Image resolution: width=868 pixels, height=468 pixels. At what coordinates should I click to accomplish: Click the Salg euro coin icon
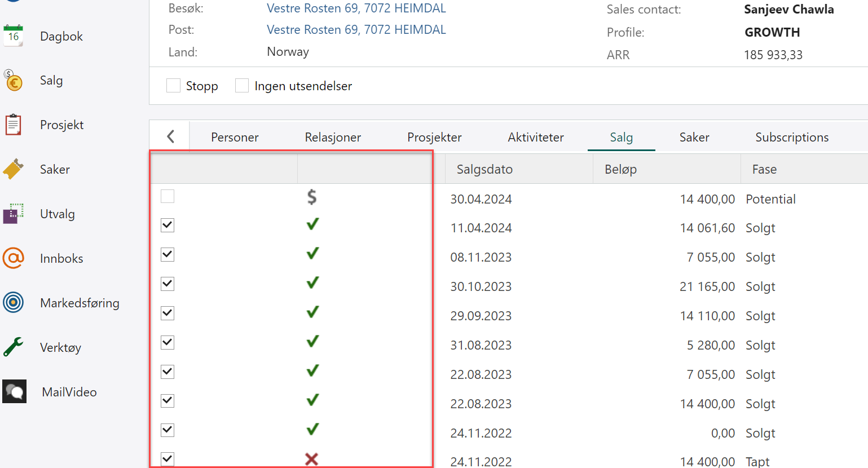14,81
